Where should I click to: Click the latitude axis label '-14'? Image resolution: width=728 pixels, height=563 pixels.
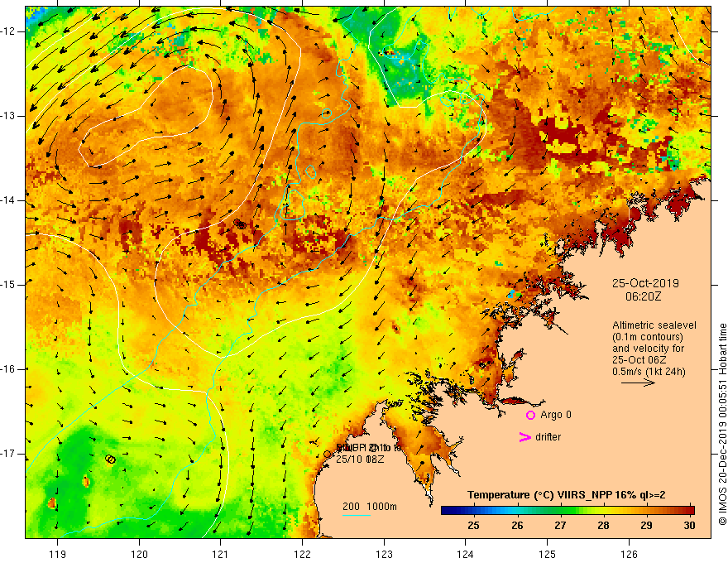8,200
